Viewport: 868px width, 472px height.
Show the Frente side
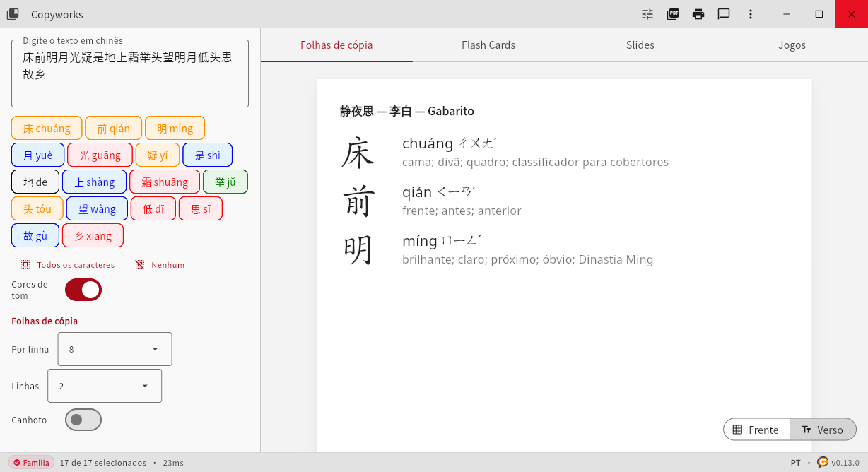click(x=756, y=430)
